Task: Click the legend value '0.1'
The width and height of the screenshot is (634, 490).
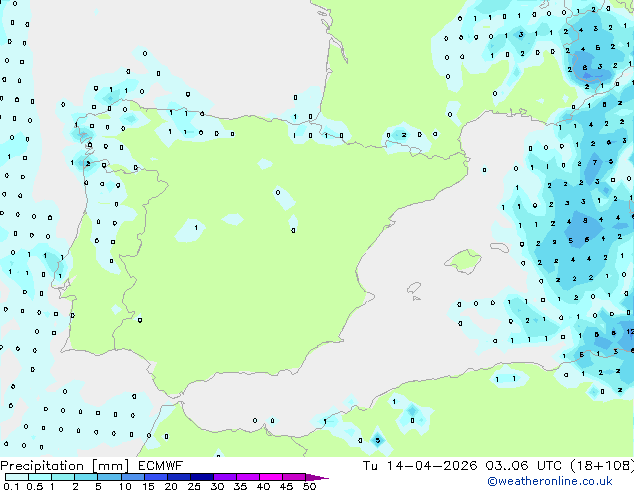Action: [12, 486]
